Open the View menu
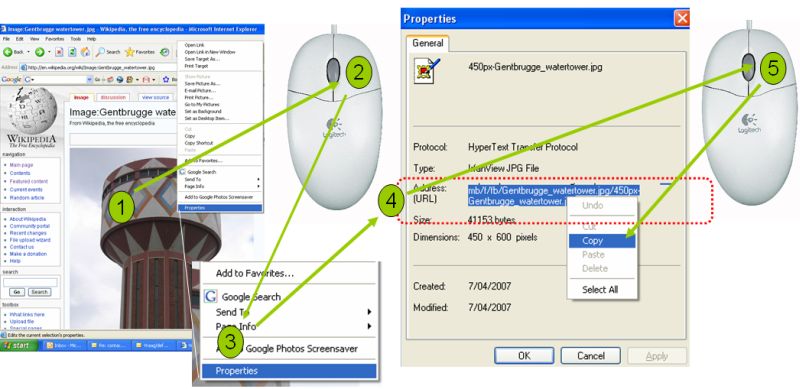Screen dimensions: 800x389 34,39
